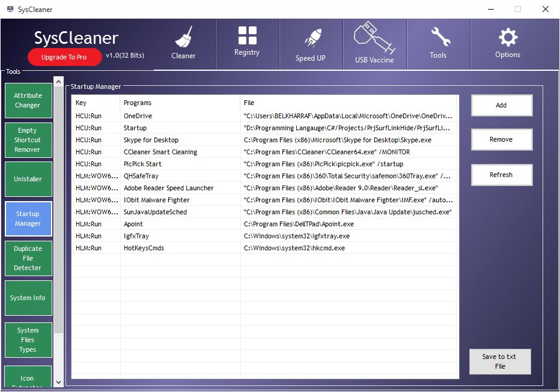The width and height of the screenshot is (560, 392).
Task: Minimize the SysCleaner window
Action: point(491,9)
